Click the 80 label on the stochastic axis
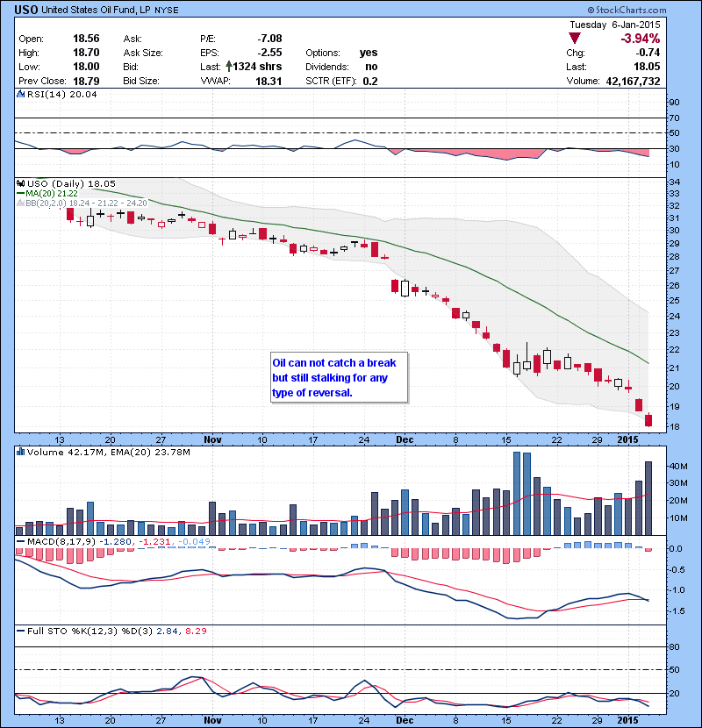 tap(674, 646)
